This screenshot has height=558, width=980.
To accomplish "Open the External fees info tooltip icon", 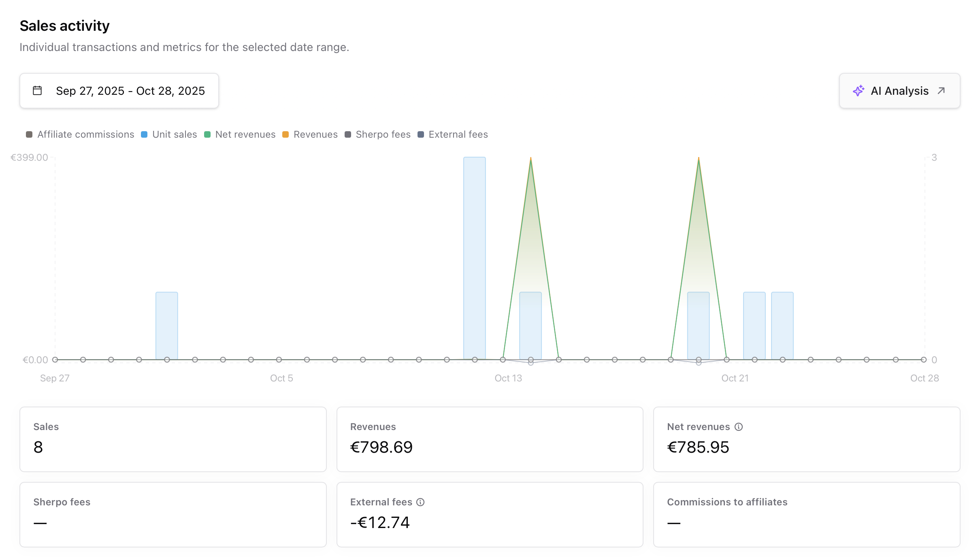I will 420,502.
